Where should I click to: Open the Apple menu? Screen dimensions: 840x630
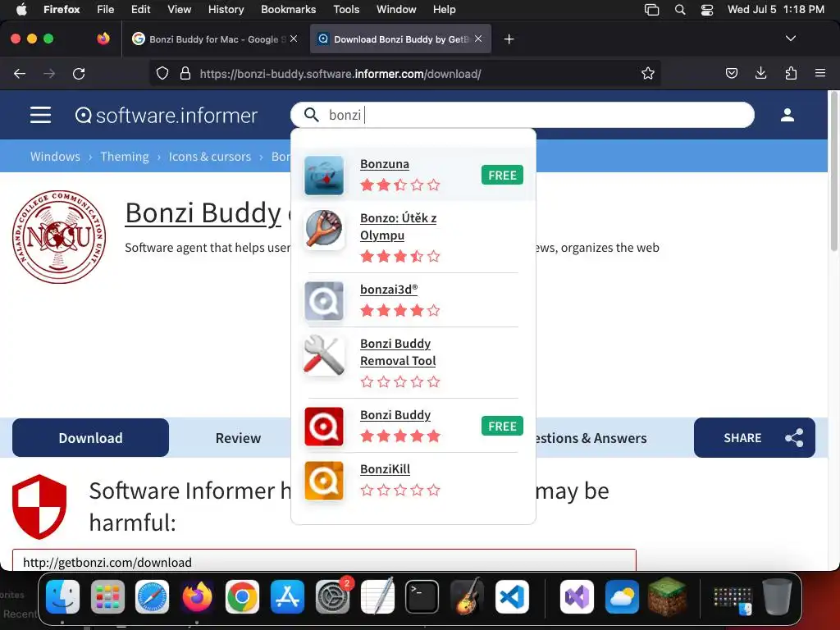21,9
